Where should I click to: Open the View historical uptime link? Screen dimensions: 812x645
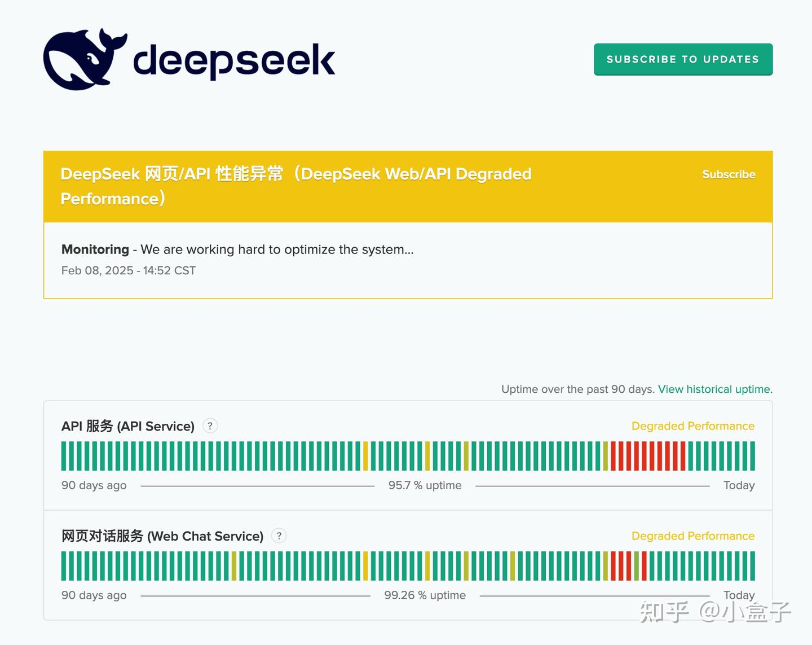(714, 389)
